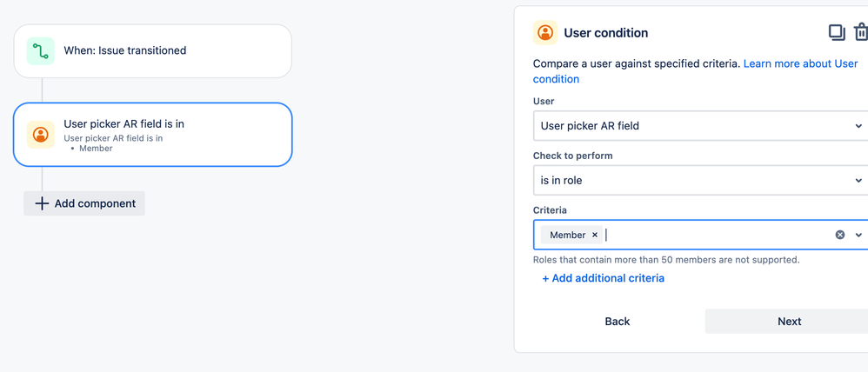
Task: Duplicate the User condition component
Action: pyautogui.click(x=836, y=33)
